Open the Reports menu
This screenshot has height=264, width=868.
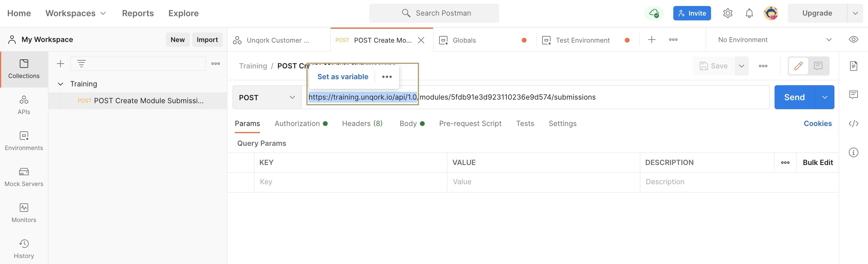[138, 13]
